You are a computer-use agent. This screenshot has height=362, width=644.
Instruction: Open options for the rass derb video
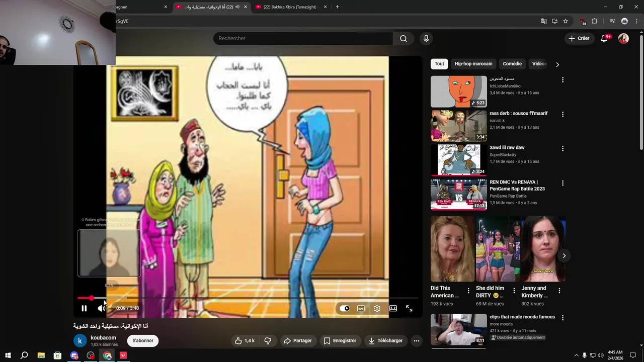tap(562, 114)
